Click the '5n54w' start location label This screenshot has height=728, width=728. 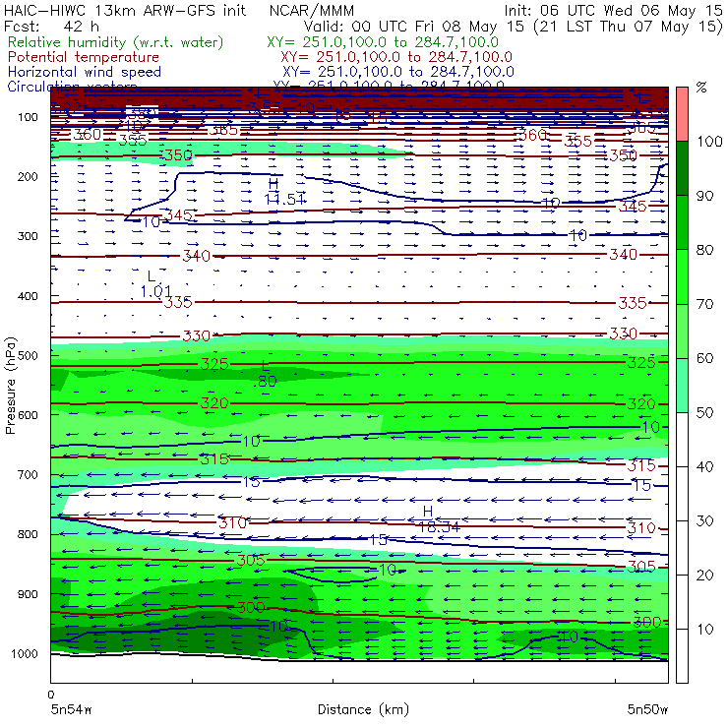coord(72,709)
